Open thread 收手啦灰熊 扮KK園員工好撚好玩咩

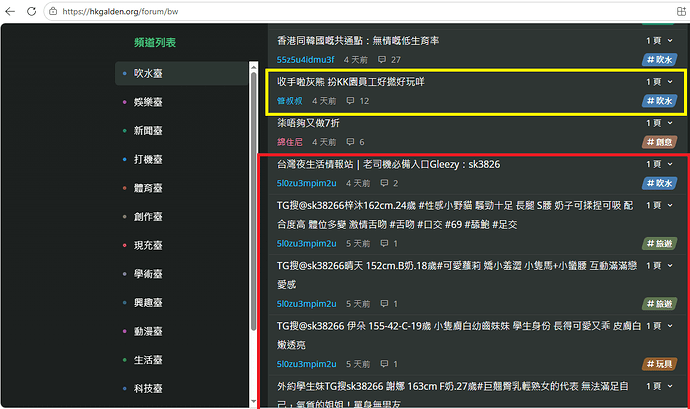tap(351, 81)
